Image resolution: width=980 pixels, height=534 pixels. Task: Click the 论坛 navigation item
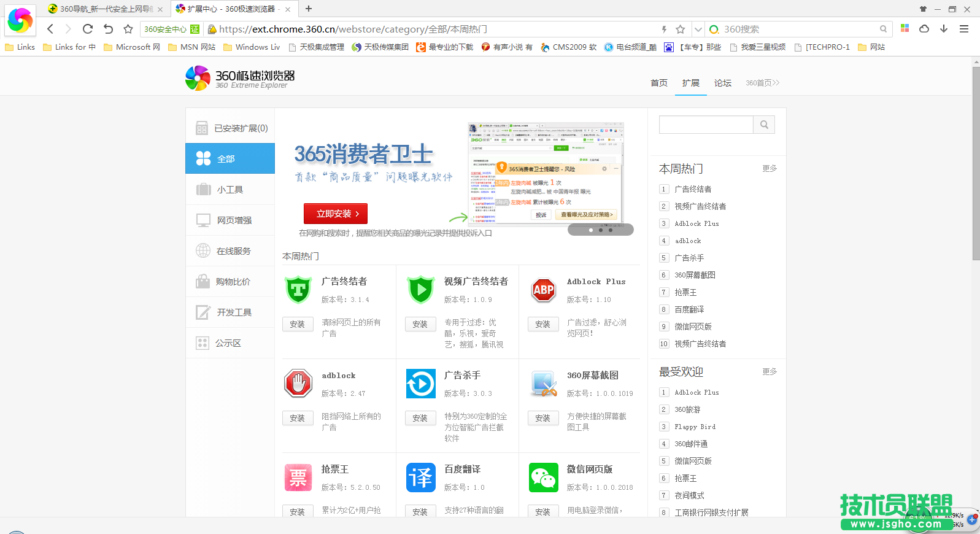(723, 83)
